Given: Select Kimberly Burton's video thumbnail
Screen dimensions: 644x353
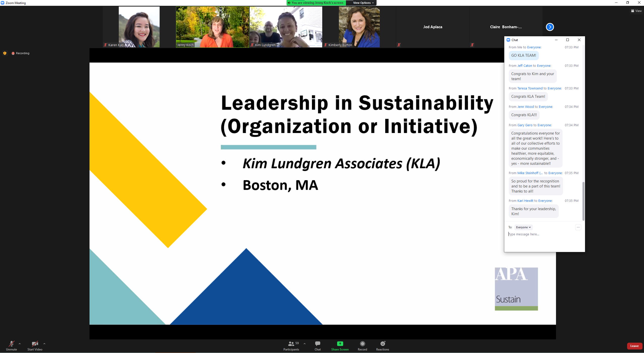Looking at the screenshot, I should pyautogui.click(x=359, y=27).
